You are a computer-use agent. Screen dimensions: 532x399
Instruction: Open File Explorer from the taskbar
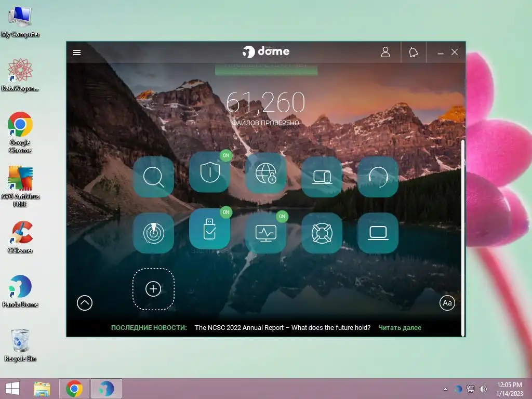pos(42,389)
